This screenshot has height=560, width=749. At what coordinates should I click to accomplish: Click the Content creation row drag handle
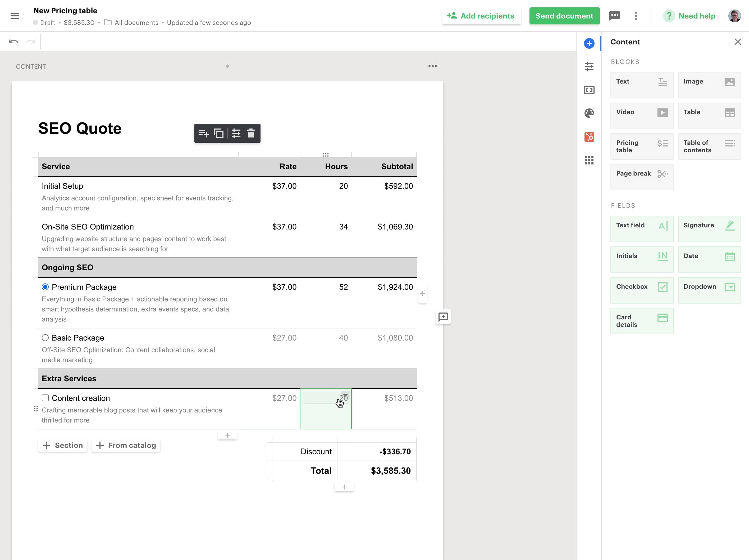tap(36, 409)
